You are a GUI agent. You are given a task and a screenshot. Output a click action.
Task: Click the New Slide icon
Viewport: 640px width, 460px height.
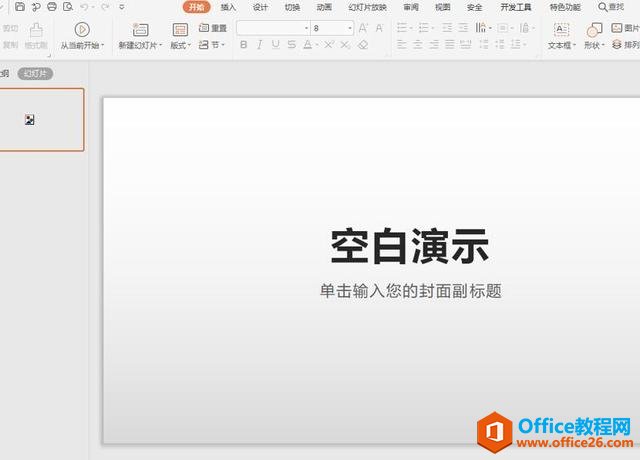(140, 30)
